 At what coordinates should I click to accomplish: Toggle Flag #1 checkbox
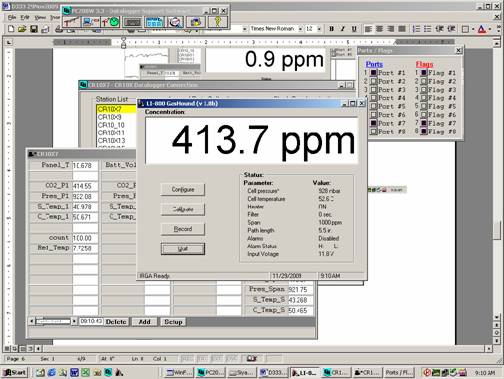click(x=424, y=72)
